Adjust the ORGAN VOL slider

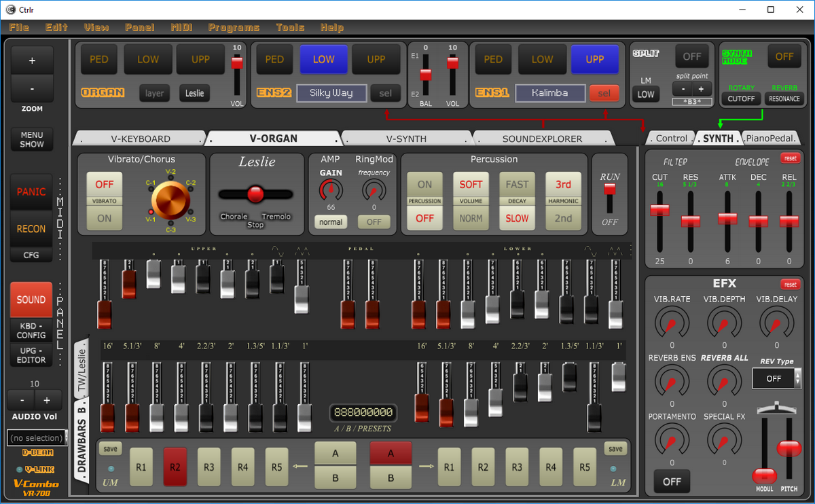237,75
